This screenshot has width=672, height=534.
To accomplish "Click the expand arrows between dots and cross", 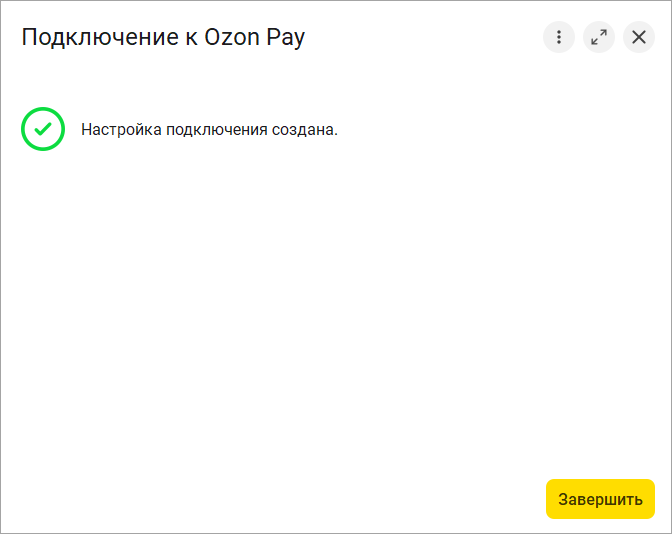I will click(x=599, y=37).
